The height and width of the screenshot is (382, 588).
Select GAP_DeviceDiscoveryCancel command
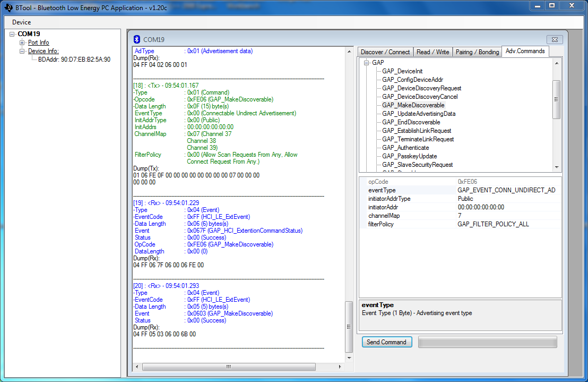point(420,97)
